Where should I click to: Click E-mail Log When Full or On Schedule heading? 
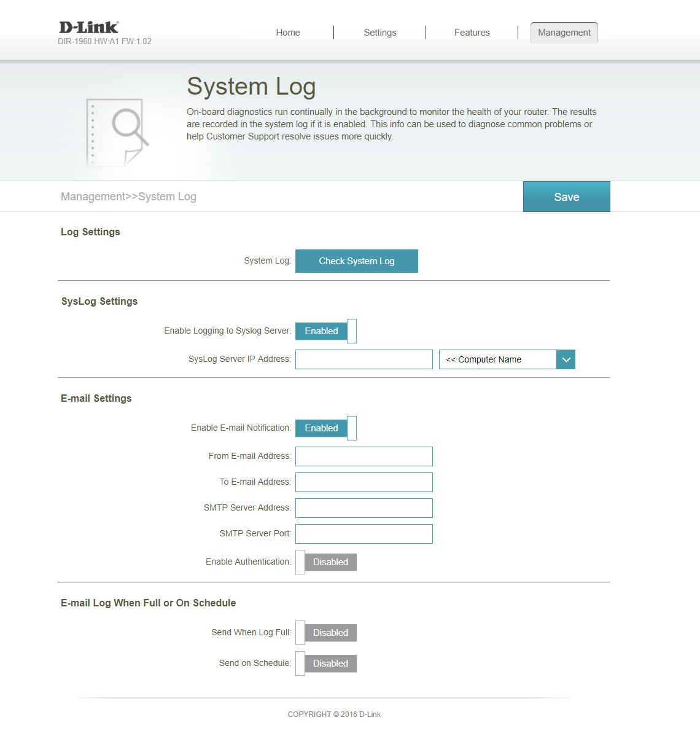pos(148,603)
